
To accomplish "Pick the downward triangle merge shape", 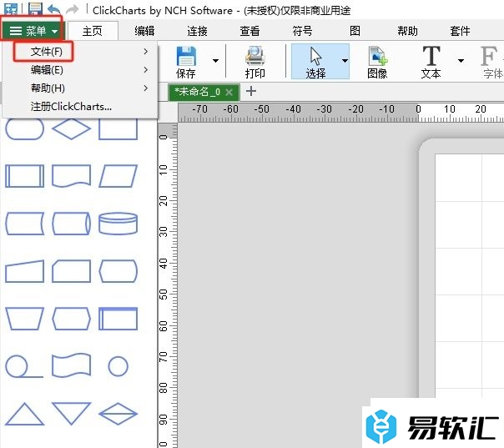I will [72, 414].
